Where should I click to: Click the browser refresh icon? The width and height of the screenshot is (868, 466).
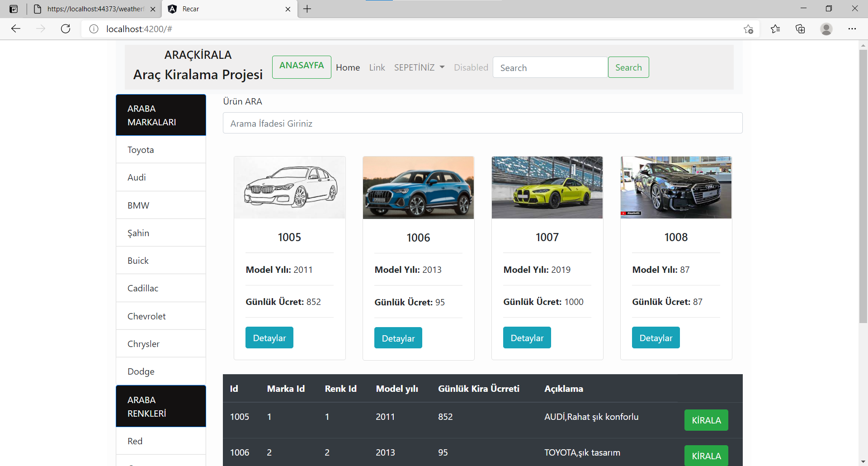coord(66,29)
